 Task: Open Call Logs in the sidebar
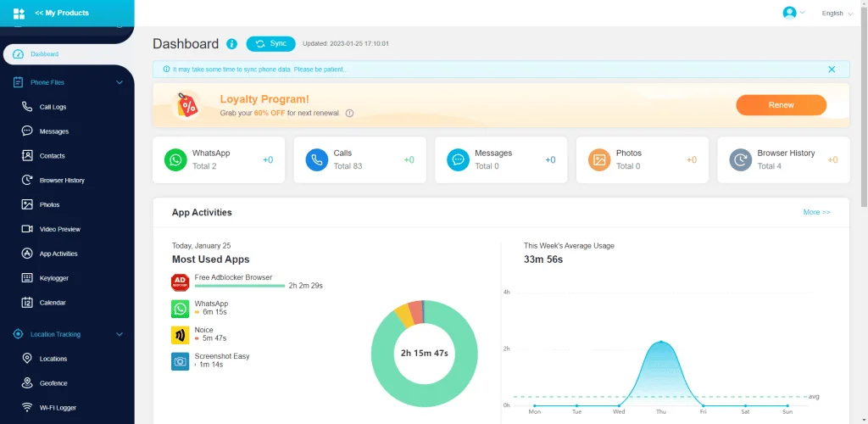pos(53,107)
